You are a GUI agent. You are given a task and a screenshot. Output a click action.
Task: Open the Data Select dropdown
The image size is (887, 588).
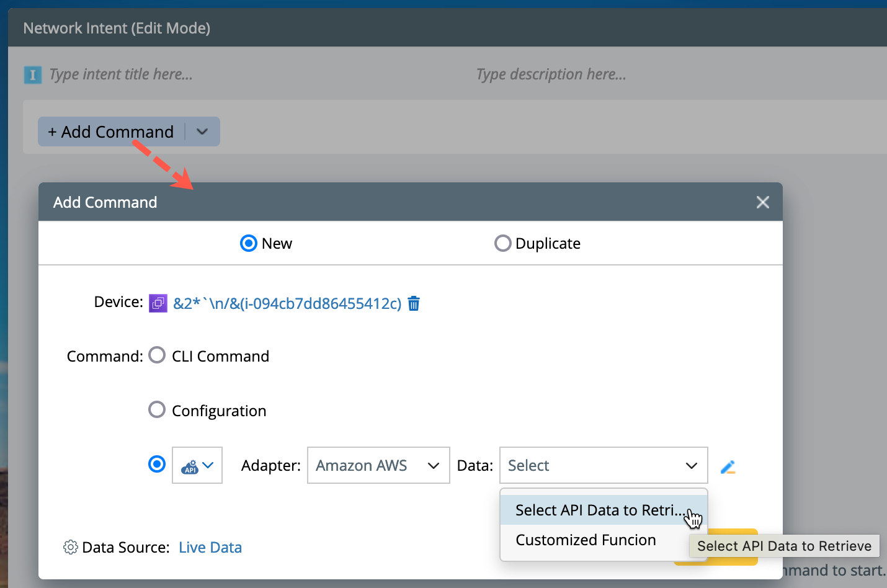click(603, 465)
